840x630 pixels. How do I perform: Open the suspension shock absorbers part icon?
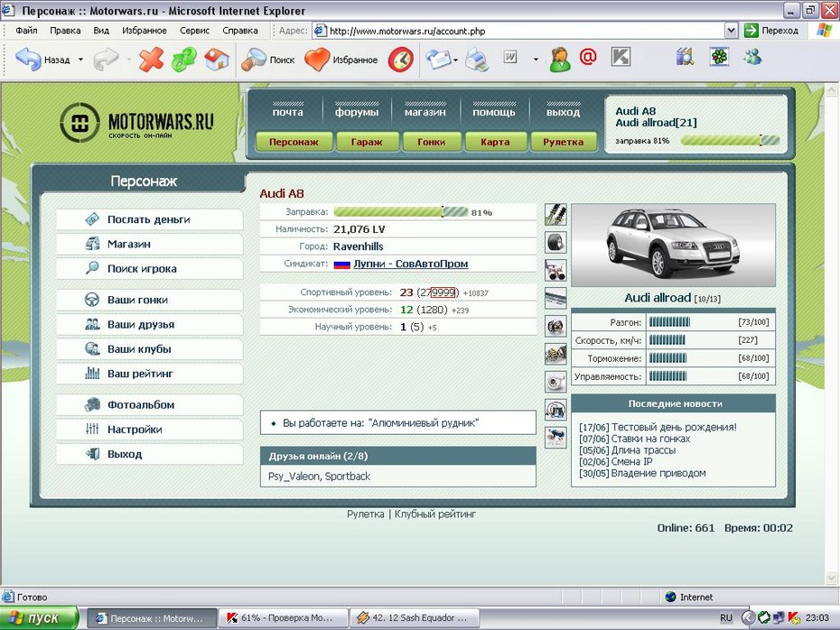click(555, 214)
